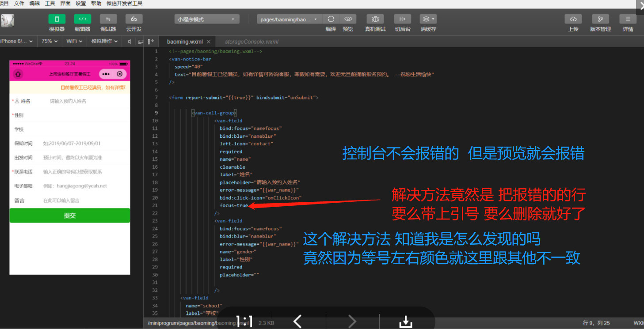Click the 切后台 switch-to-background icon
This screenshot has width=644, height=329.
402,19
